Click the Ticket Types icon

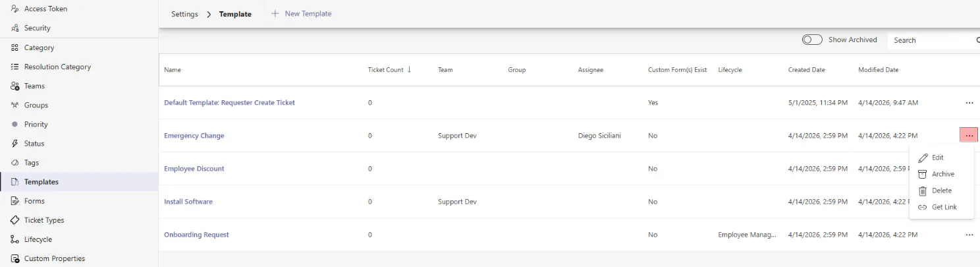tap(14, 220)
